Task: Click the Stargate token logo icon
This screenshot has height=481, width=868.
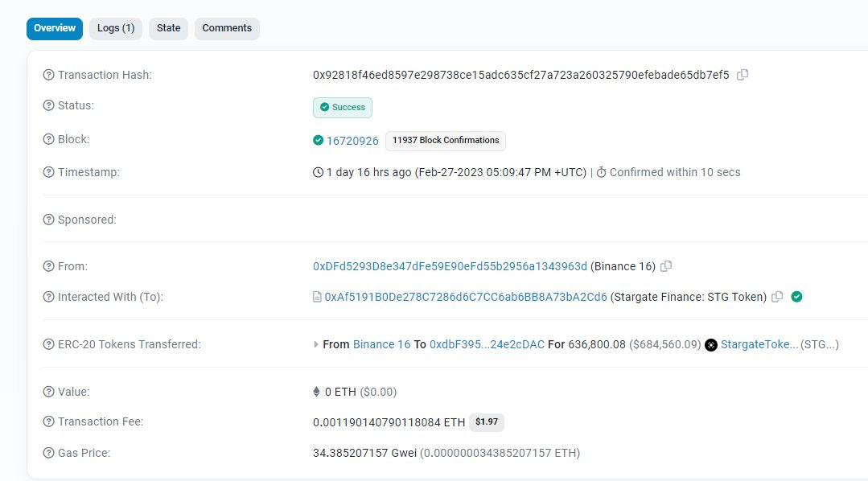Action: click(711, 345)
